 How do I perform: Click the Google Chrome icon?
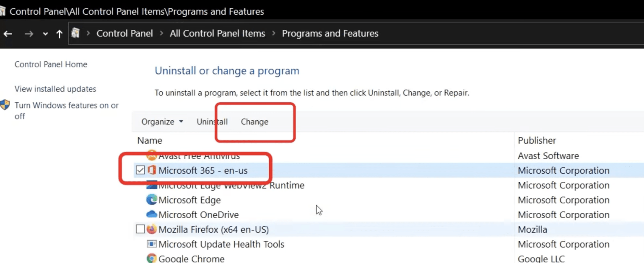coord(152,258)
